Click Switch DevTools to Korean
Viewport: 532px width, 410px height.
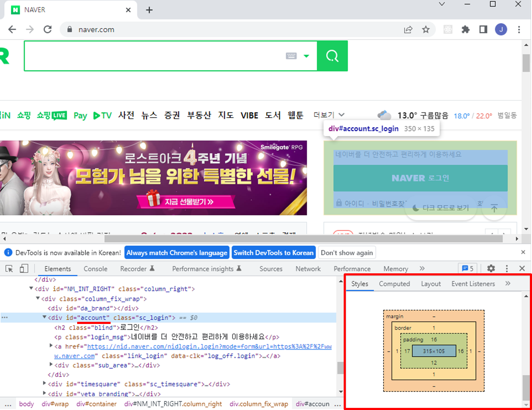pos(274,253)
